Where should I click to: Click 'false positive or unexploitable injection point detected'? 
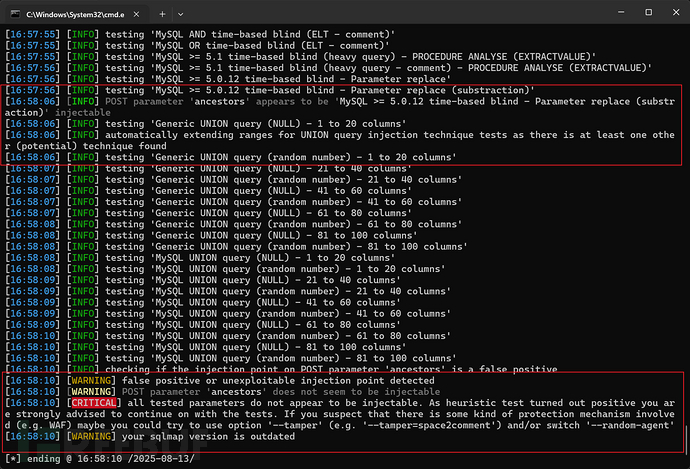(278, 381)
